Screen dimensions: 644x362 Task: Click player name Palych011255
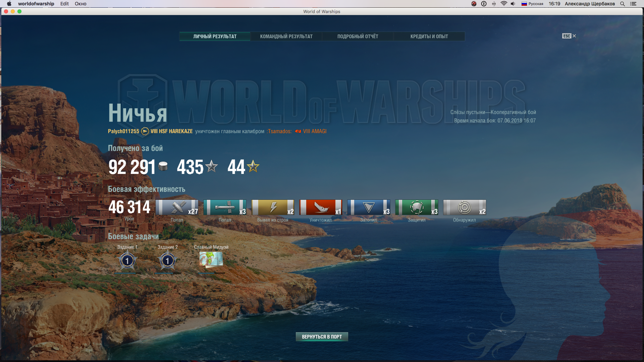tap(123, 131)
